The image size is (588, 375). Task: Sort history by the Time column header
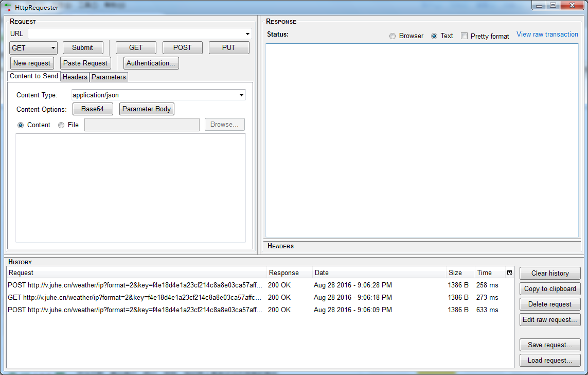pyautogui.click(x=490, y=273)
